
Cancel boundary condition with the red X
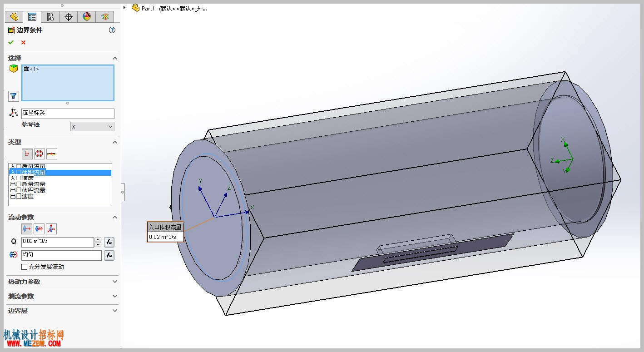[x=23, y=42]
